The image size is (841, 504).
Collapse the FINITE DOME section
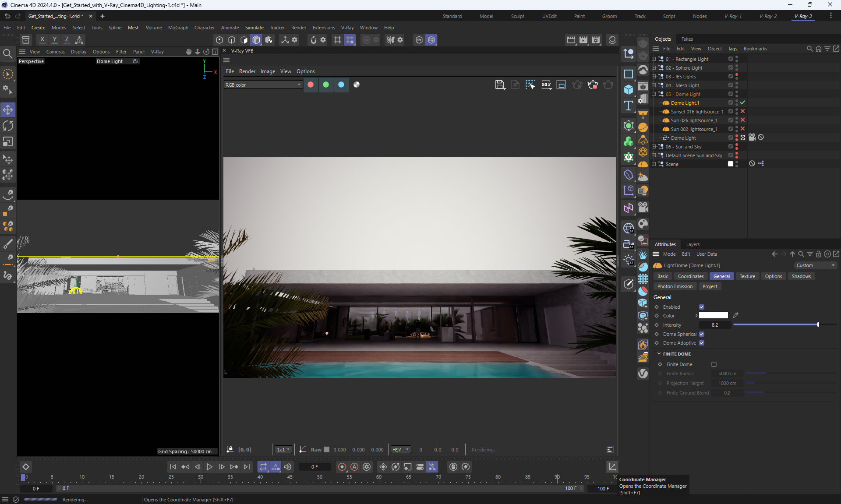coord(659,354)
